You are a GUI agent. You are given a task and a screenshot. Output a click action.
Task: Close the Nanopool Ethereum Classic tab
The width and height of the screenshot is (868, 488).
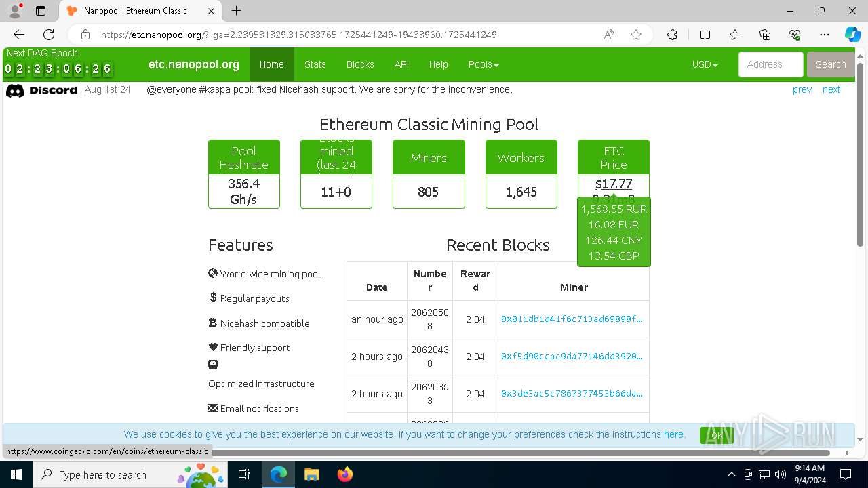click(211, 11)
